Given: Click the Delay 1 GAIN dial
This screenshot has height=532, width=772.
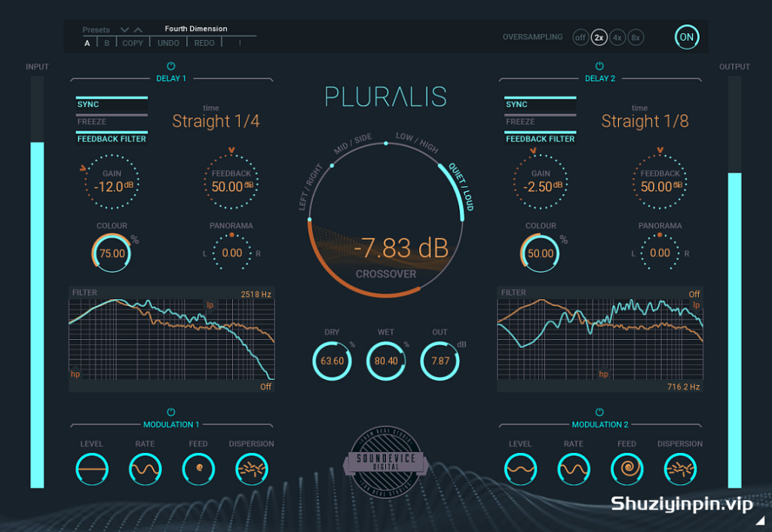Looking at the screenshot, I should pyautogui.click(x=112, y=182).
